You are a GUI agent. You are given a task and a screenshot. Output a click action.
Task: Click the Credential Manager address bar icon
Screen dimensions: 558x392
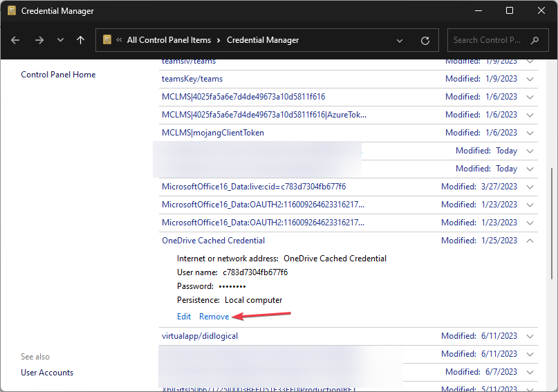107,39
